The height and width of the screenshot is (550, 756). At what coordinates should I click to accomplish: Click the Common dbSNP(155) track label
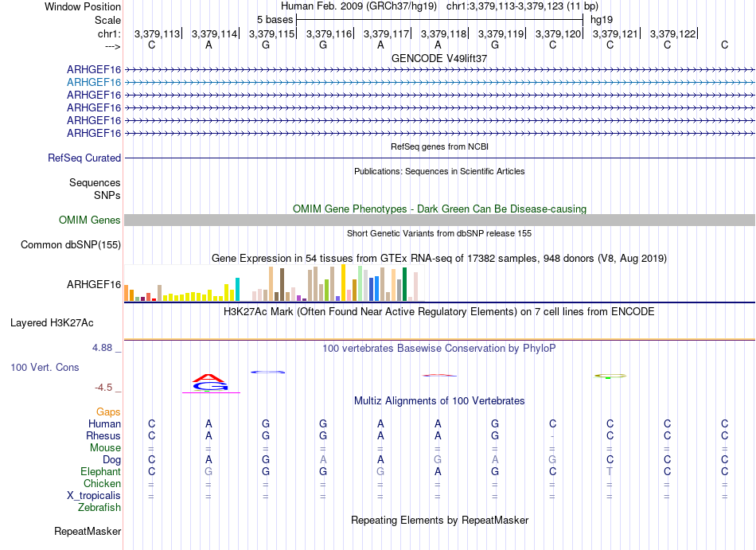pyautogui.click(x=71, y=245)
